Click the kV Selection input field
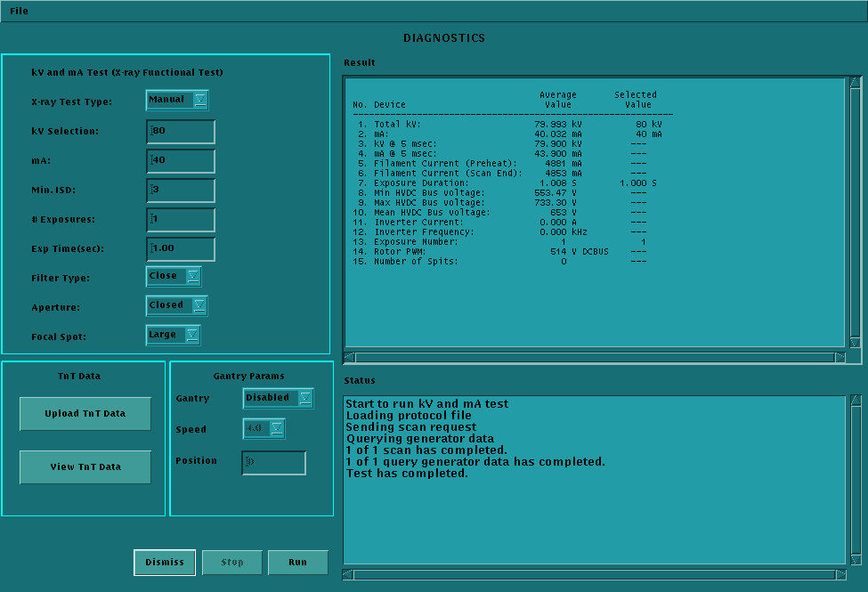The width and height of the screenshot is (868, 592). (x=182, y=132)
